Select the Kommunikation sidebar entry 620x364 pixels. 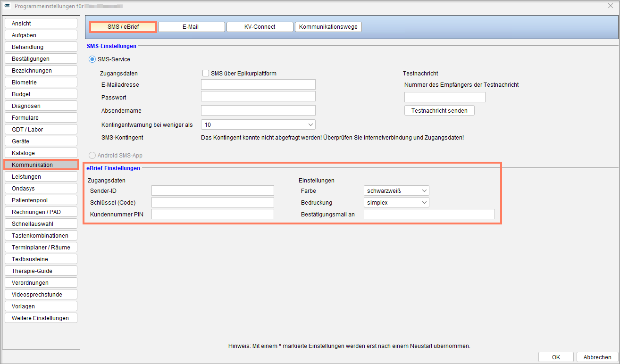41,165
